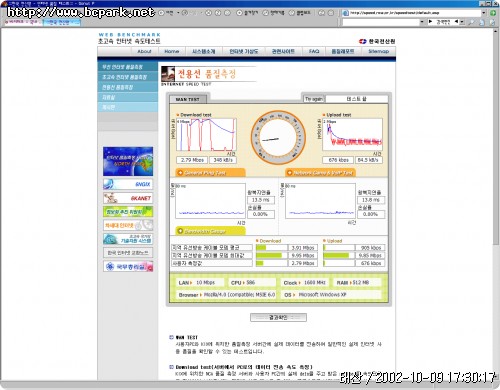
Task: Click the 테스트 끝 status field
Action: tap(356, 99)
